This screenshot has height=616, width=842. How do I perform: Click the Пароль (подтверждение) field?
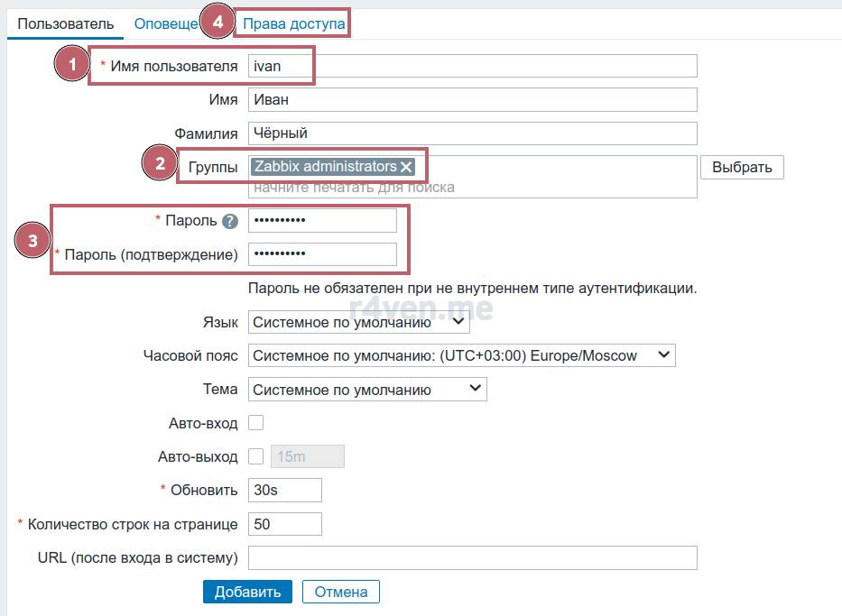(322, 254)
